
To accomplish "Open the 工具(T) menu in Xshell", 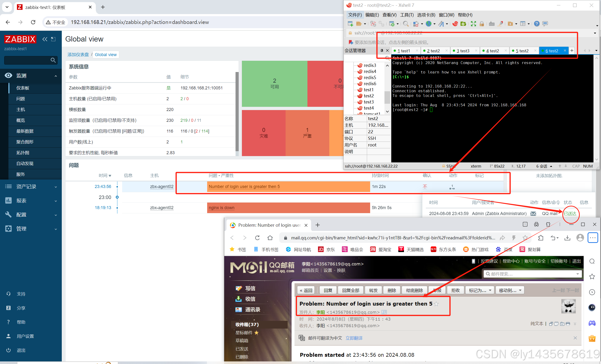I will coord(407,15).
